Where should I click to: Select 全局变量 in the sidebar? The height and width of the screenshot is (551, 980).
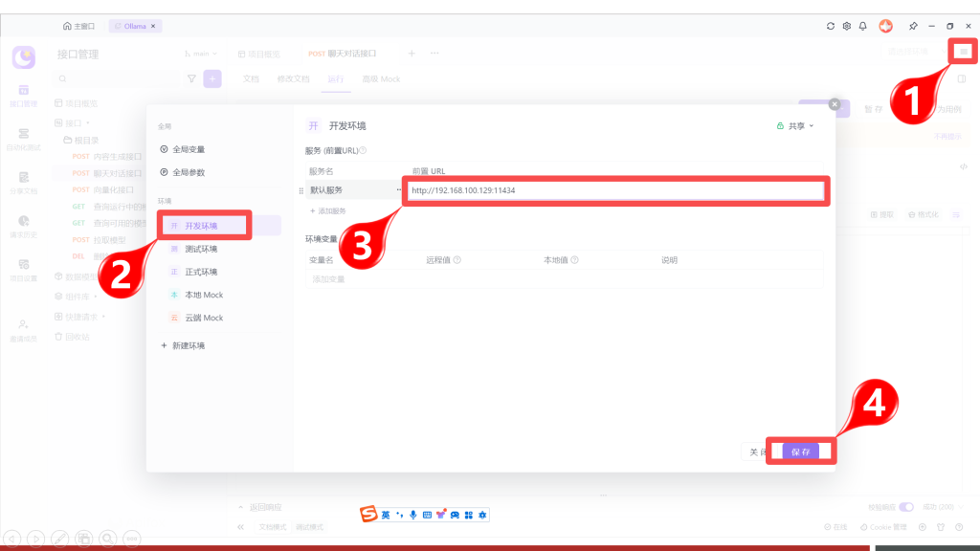tap(189, 149)
